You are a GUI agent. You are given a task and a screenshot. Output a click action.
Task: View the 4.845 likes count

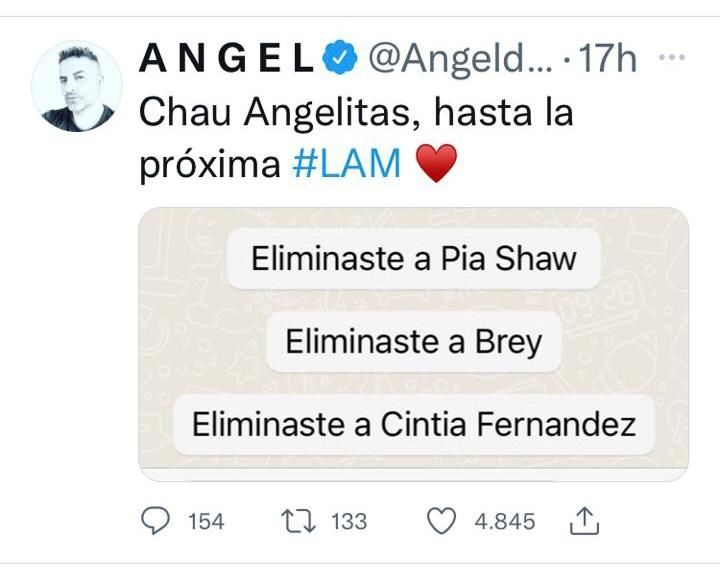[505, 522]
